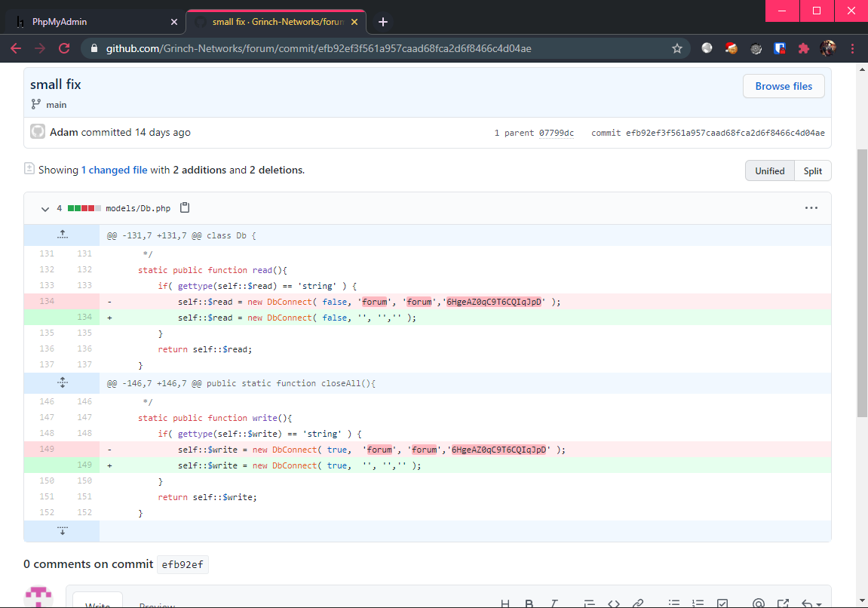868x608 pixels.
Task: Click the browser forward arrow
Action: tap(40, 49)
